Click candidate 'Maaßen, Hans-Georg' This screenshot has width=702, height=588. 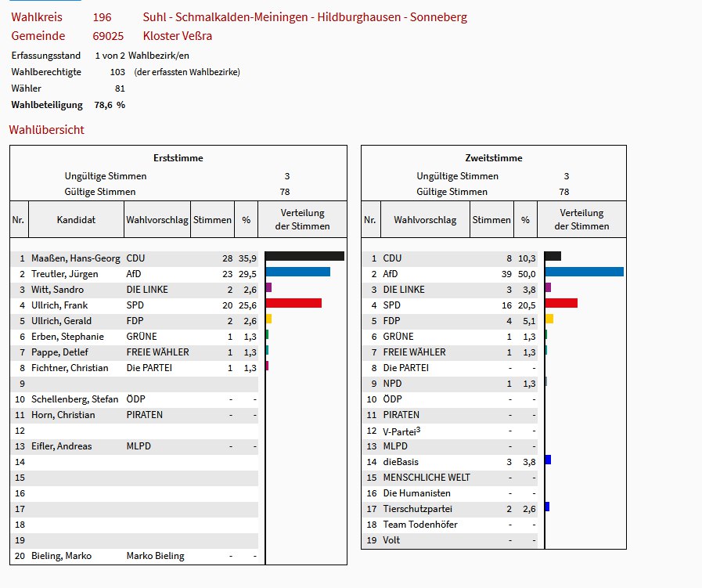click(76, 258)
